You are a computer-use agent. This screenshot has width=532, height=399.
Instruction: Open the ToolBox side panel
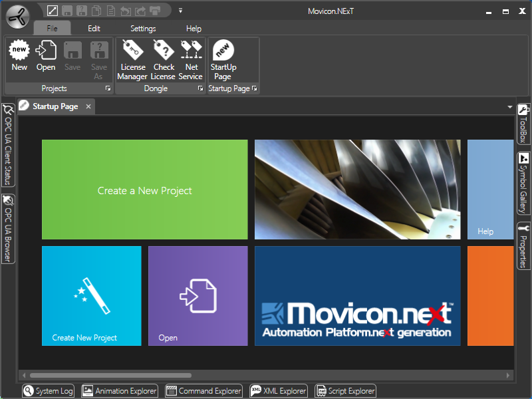(x=523, y=124)
